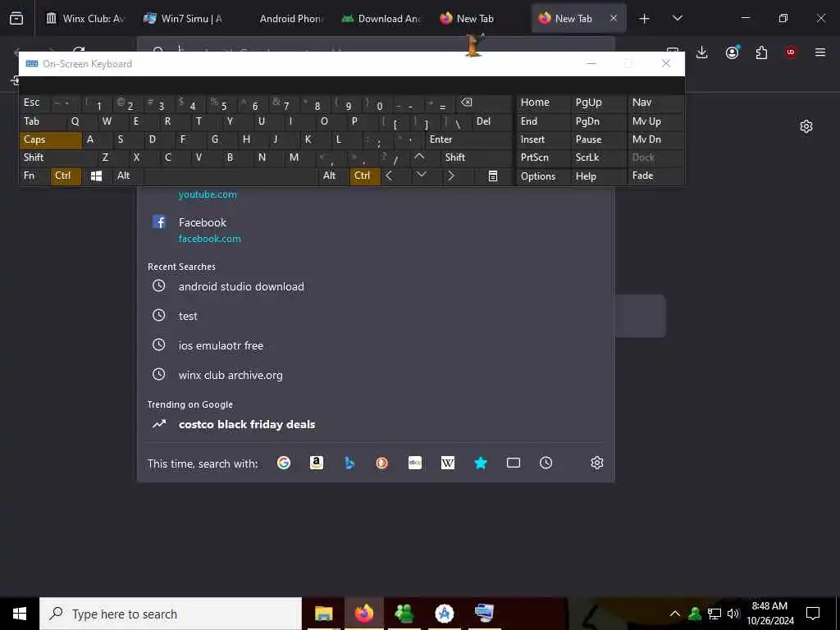Search bookmarks via star icon
This screenshot has height=630, width=840.
481,463
